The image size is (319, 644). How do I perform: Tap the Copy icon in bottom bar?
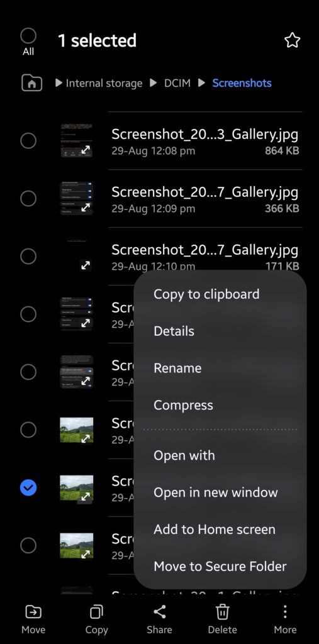click(96, 612)
